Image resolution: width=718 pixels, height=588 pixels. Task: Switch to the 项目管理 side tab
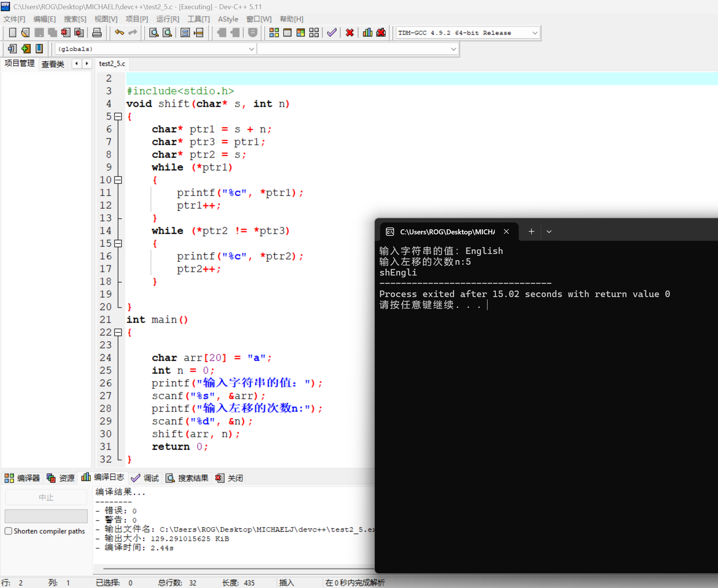[19, 63]
